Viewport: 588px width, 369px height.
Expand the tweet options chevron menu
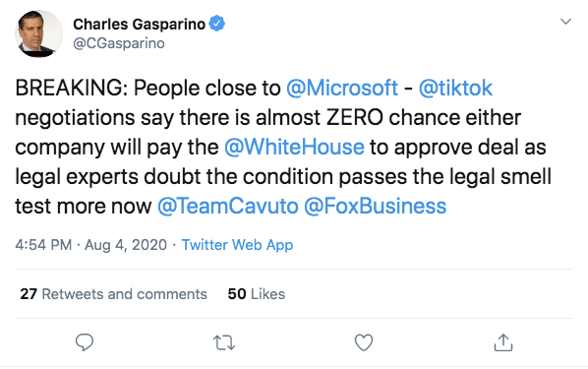click(x=565, y=22)
